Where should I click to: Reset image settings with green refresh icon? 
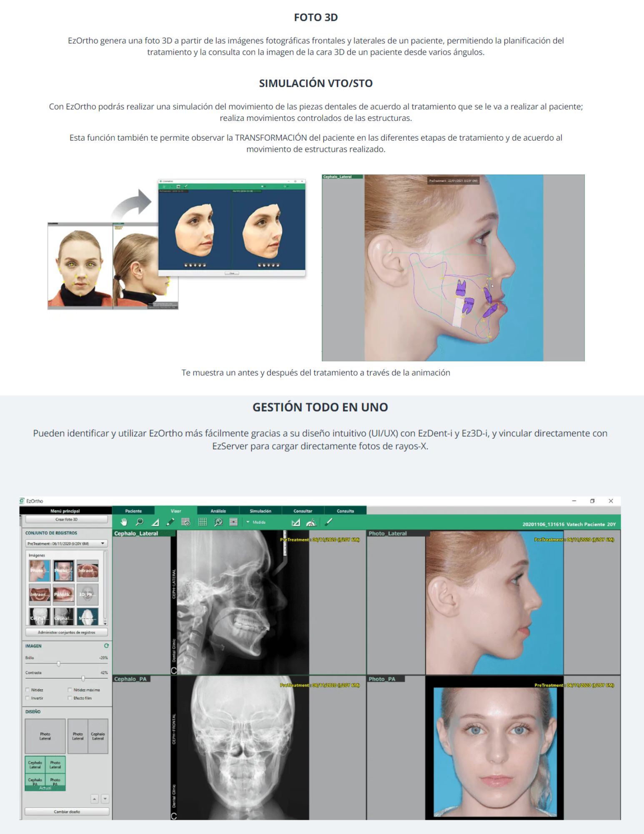106,646
